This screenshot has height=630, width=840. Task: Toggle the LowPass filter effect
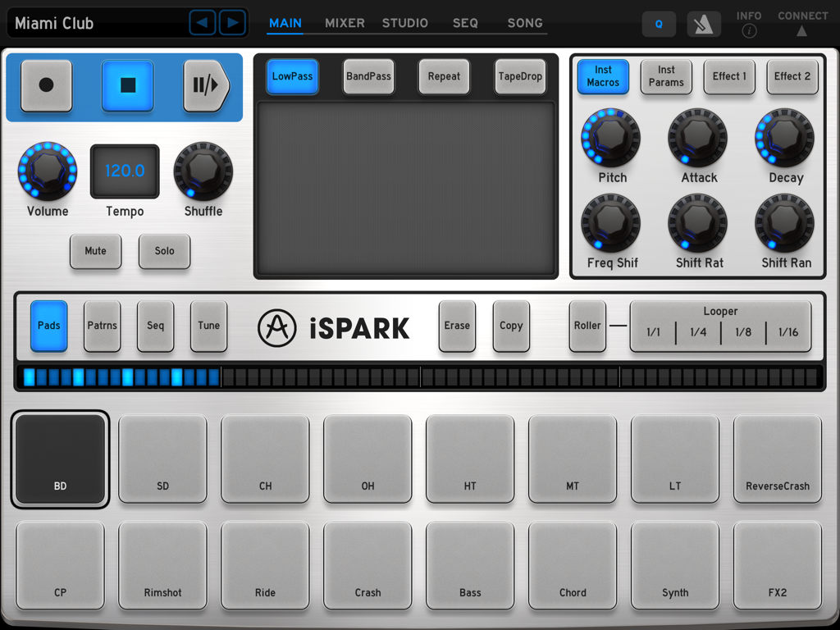pos(292,75)
